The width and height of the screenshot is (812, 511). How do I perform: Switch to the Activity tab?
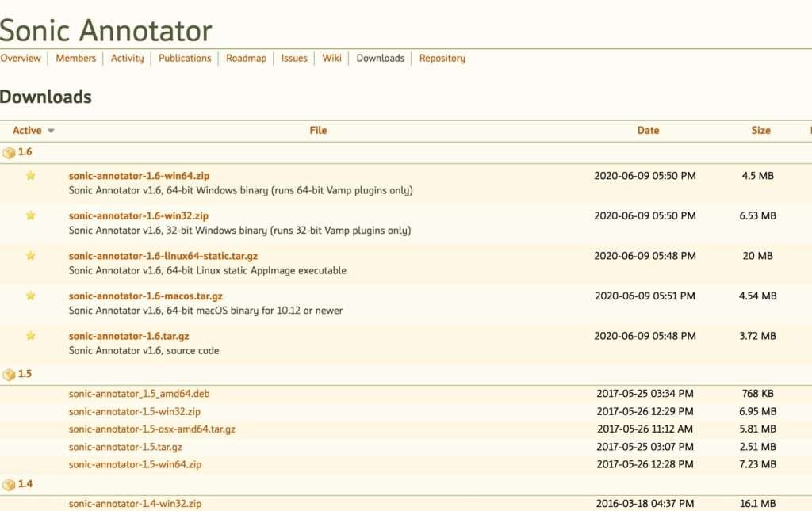click(x=127, y=58)
